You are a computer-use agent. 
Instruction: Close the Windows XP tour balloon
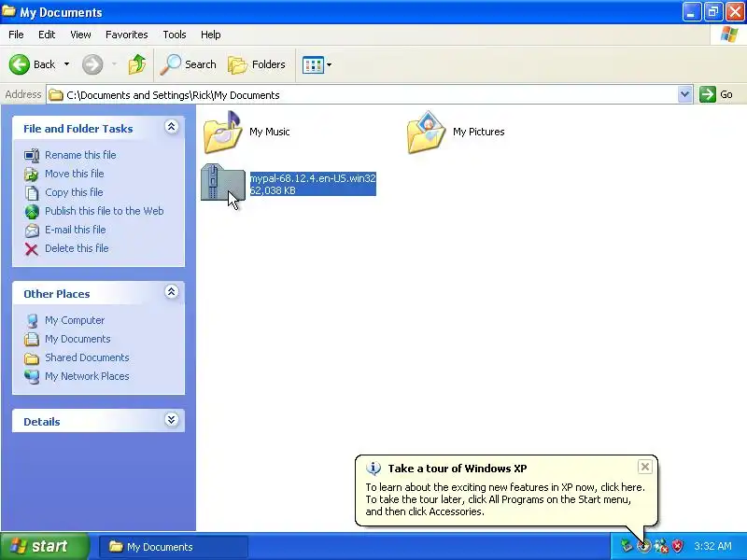[x=644, y=467]
